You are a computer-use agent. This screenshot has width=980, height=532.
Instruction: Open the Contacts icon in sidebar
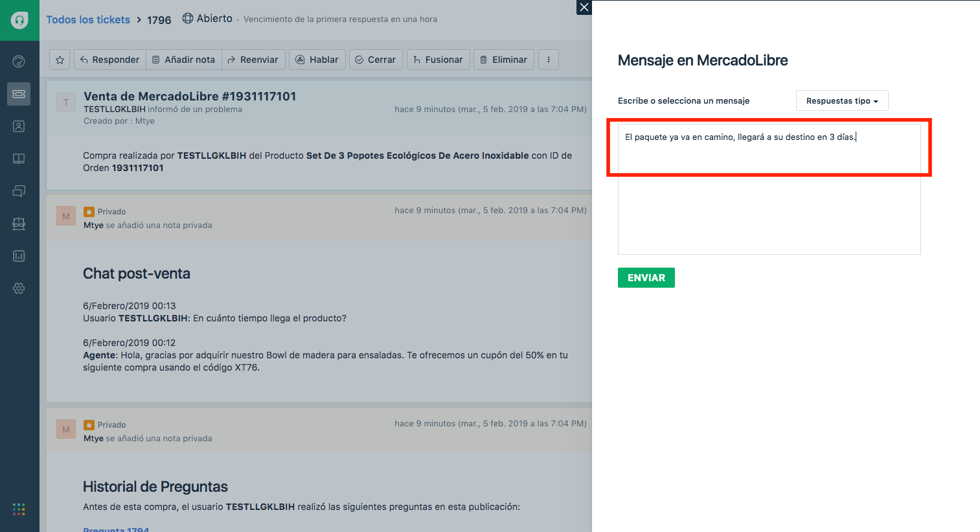coord(19,126)
